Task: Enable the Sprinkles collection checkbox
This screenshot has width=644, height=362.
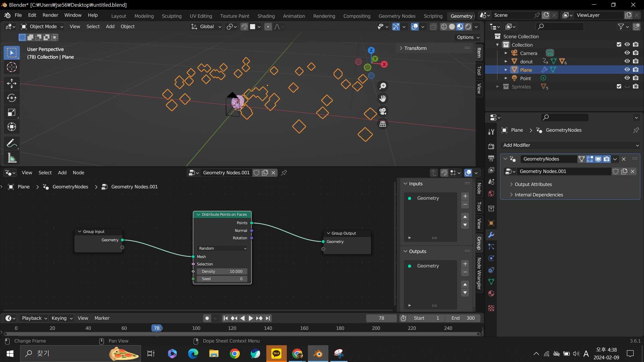Action: coord(619,86)
